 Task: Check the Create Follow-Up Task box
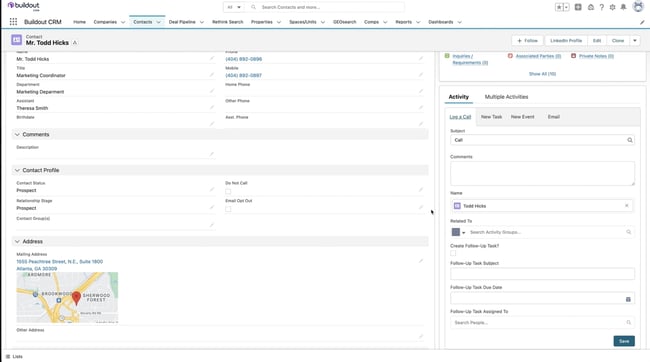point(453,253)
